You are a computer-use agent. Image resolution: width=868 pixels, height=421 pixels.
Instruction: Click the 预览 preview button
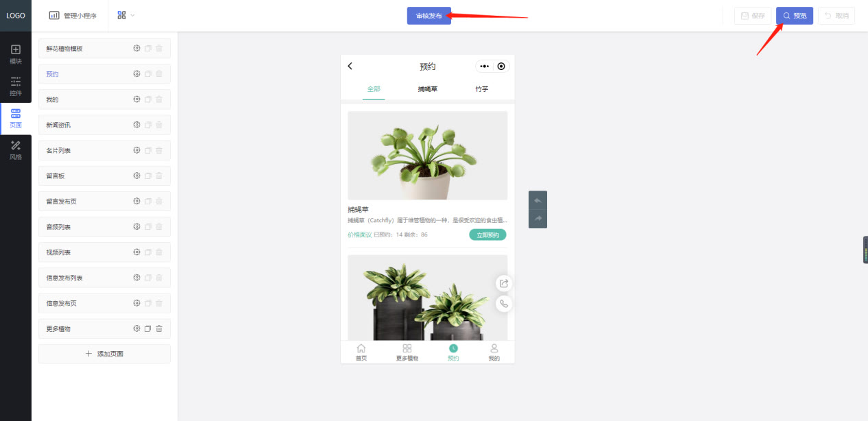coord(795,16)
